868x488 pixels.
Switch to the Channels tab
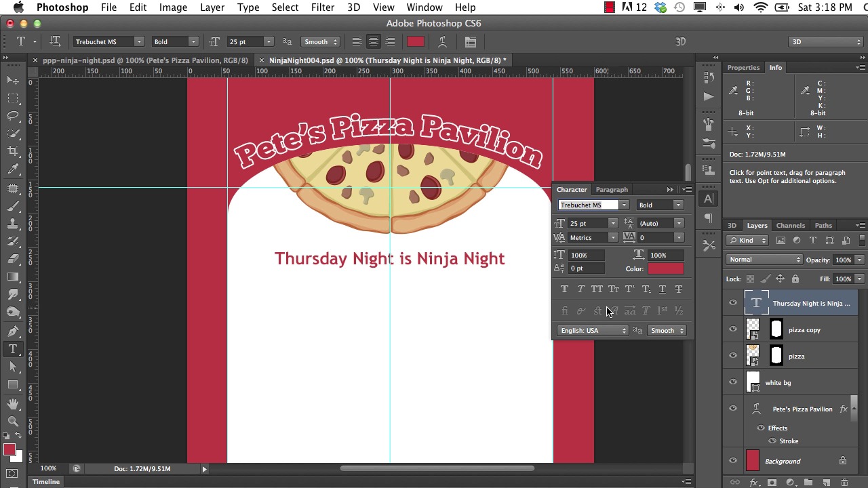[790, 226]
